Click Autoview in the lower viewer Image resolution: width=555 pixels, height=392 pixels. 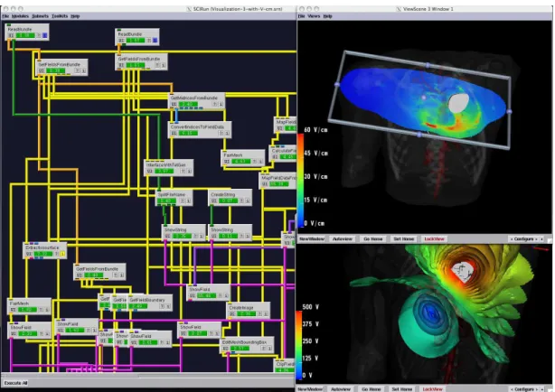(341, 389)
